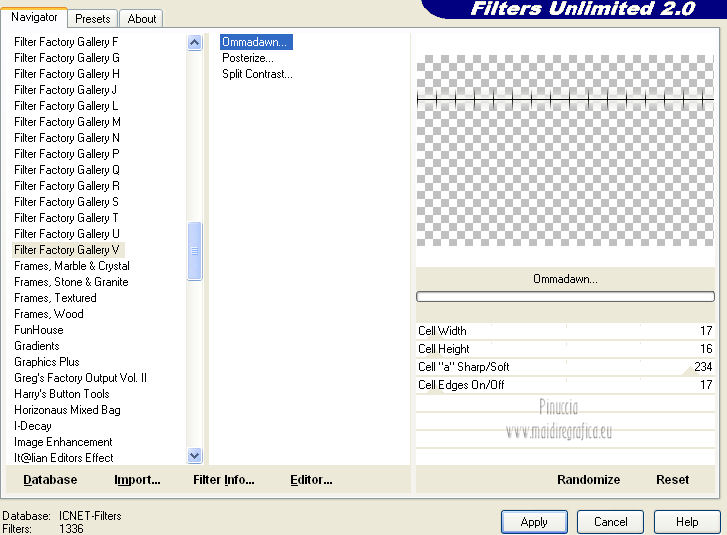Select Frames, Stone & Granite category
This screenshot has width=727, height=535.
[71, 282]
